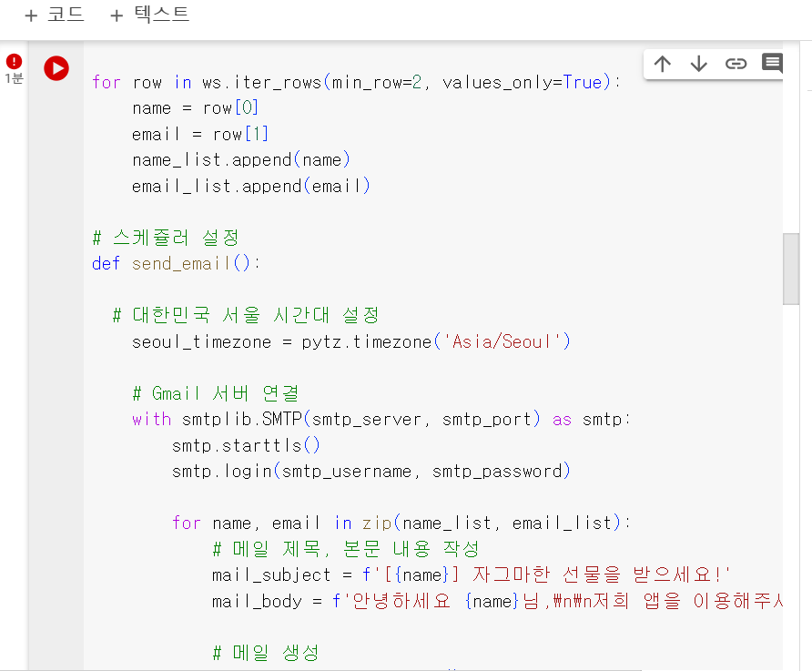Add a new code cell (+ 코드)
The height and width of the screenshot is (671, 812).
[55, 15]
